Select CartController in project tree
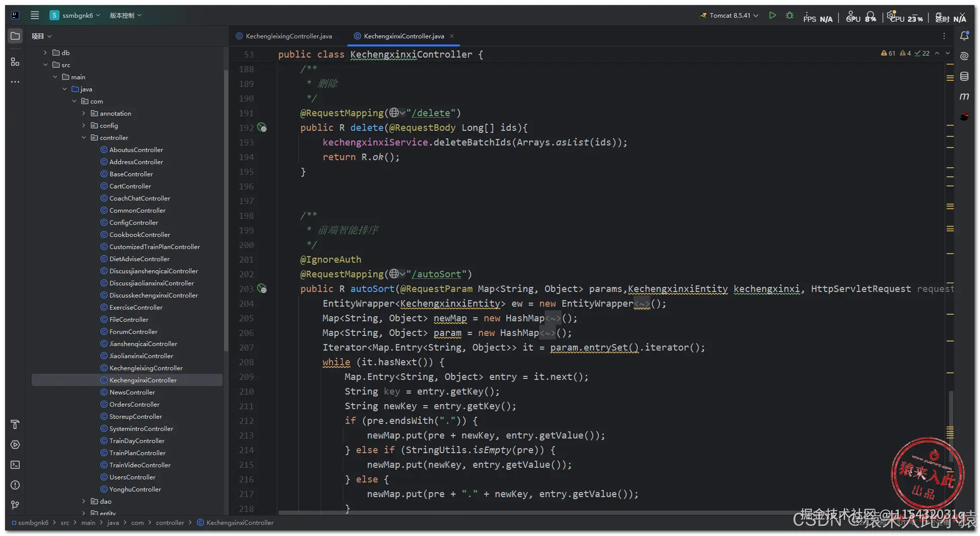 pyautogui.click(x=130, y=186)
